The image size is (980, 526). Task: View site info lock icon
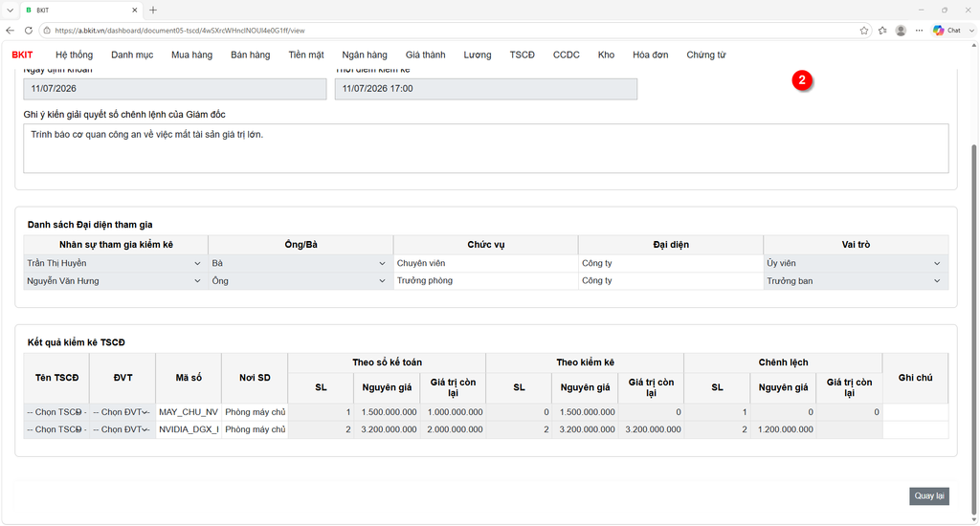(x=47, y=30)
